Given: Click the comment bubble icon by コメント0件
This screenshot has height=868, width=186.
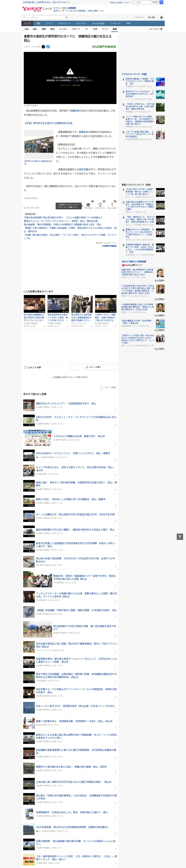Looking at the screenshot, I should coord(25,367).
